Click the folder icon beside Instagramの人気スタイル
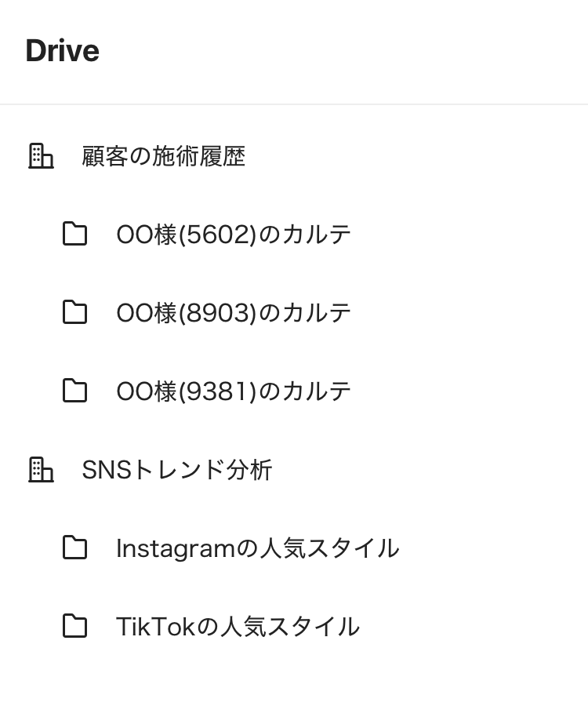This screenshot has width=588, height=706. pyautogui.click(x=74, y=548)
